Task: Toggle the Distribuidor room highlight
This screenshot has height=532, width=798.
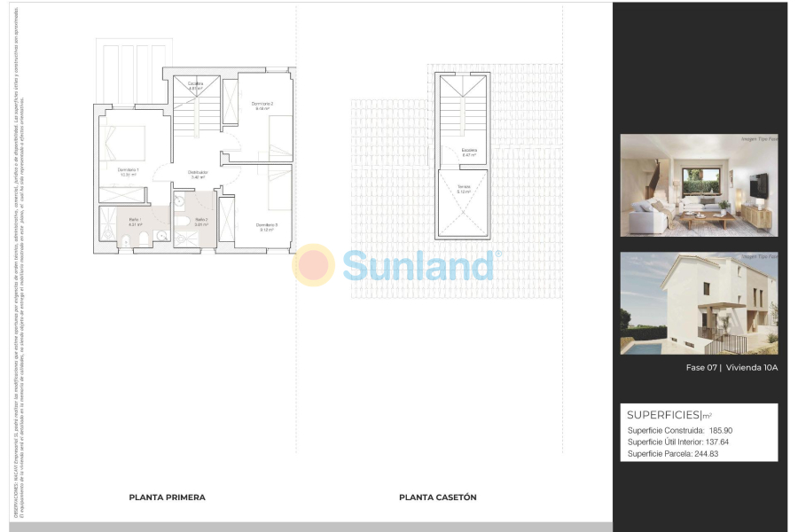Action: pos(198,174)
